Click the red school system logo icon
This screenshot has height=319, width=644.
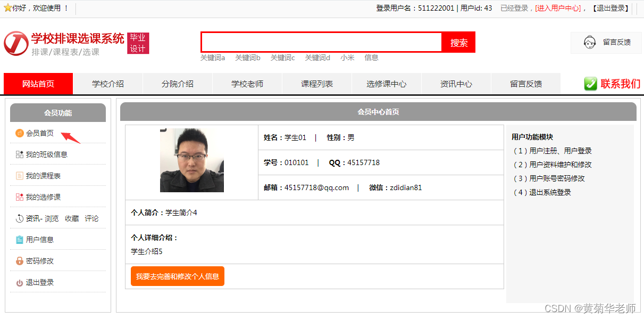coord(16,43)
